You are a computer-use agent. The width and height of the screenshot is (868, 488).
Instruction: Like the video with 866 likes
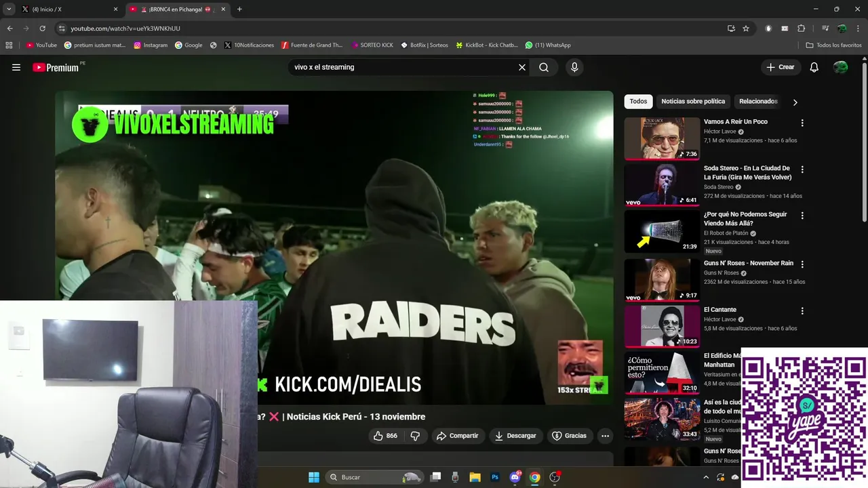coord(384,436)
